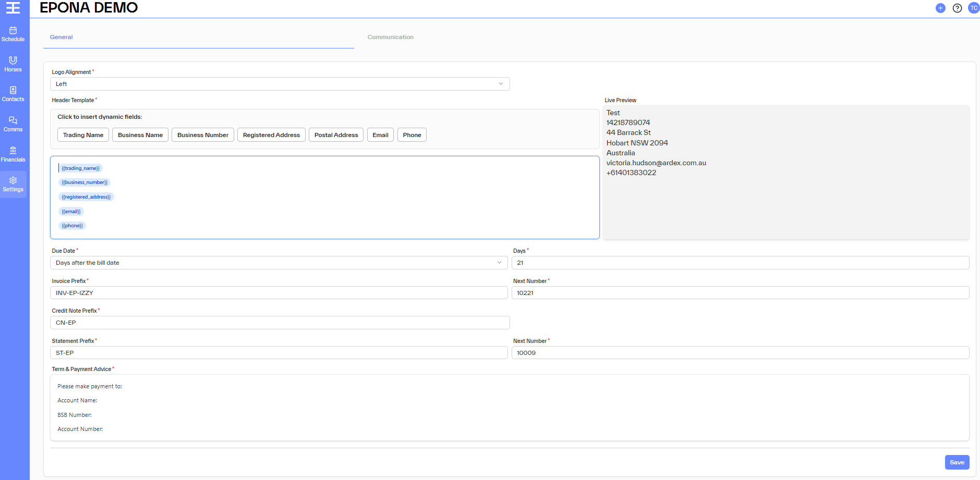
Task: Open the Due Date dropdown
Action: [279, 263]
